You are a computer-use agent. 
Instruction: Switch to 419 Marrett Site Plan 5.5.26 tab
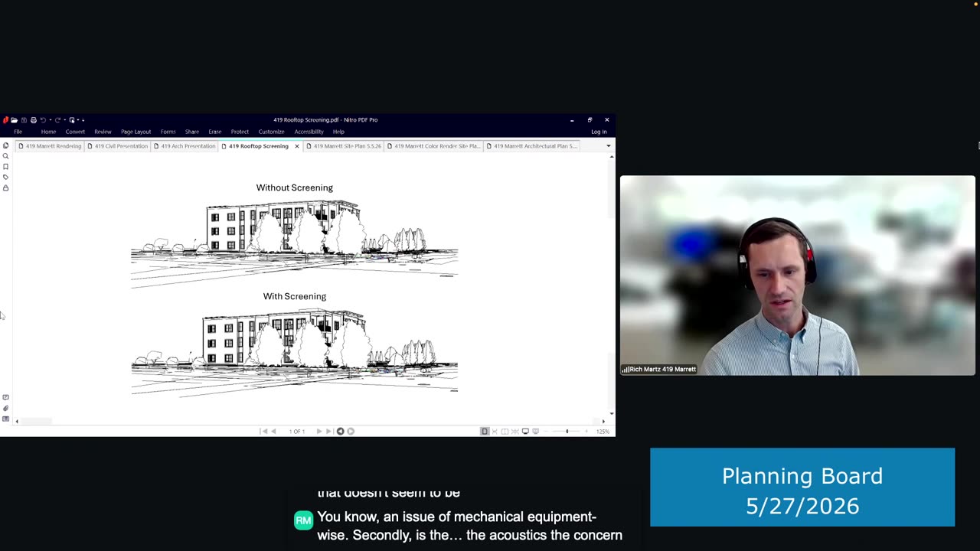point(343,145)
